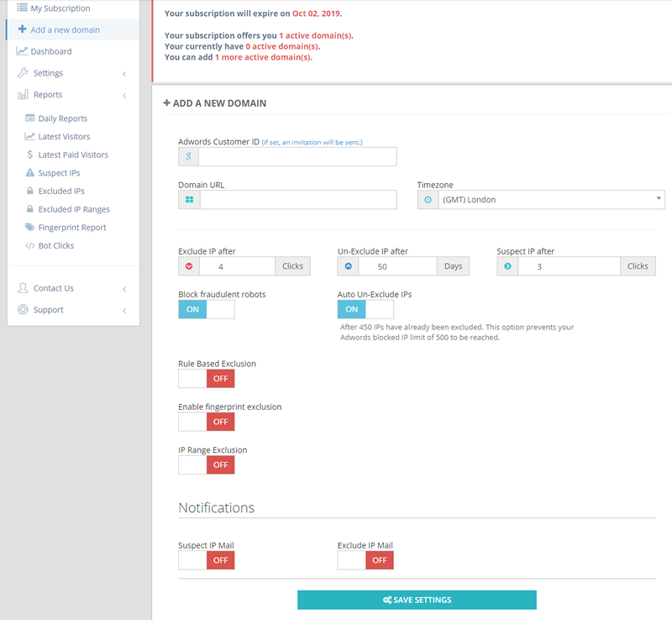
Task: Select Add a new domain menu item
Action: (65, 30)
